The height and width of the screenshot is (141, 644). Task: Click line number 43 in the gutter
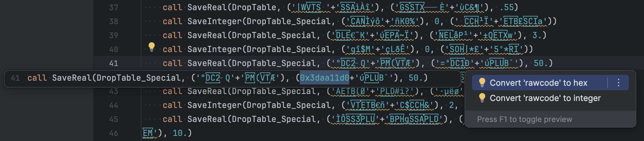[x=114, y=91]
